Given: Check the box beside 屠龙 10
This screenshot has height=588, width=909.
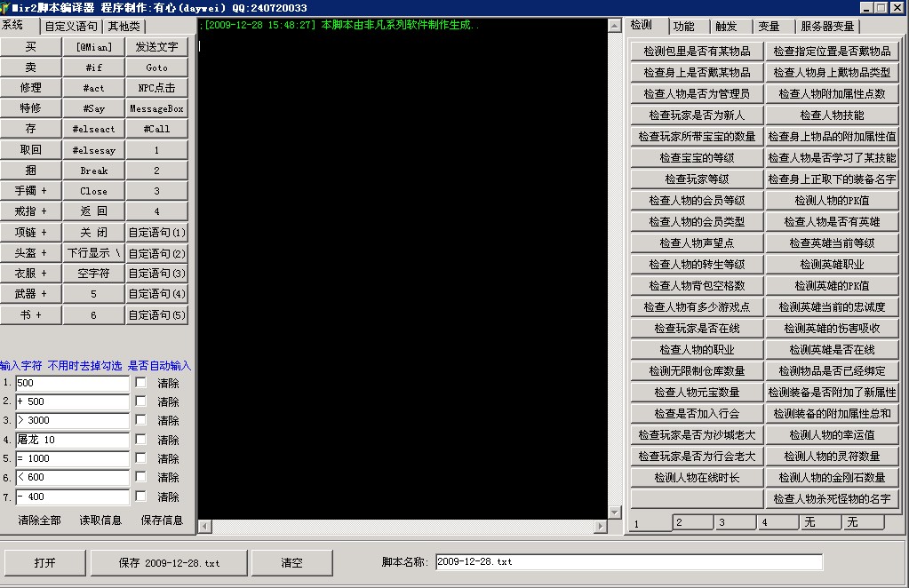Looking at the screenshot, I should coord(139,439).
